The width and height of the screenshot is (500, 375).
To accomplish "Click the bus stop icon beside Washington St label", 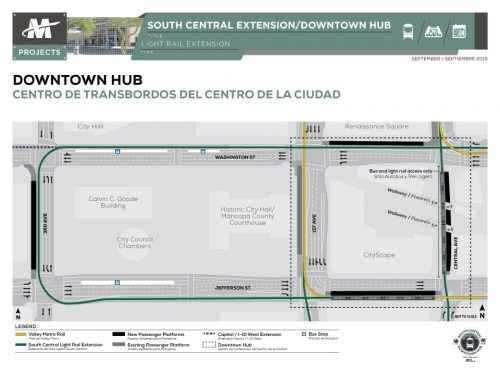I will pyautogui.click(x=203, y=151).
